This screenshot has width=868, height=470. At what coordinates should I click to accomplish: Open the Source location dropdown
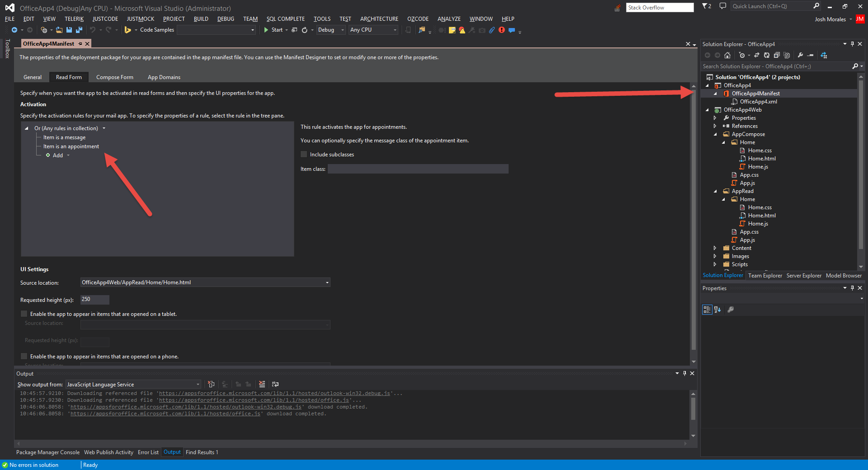326,282
